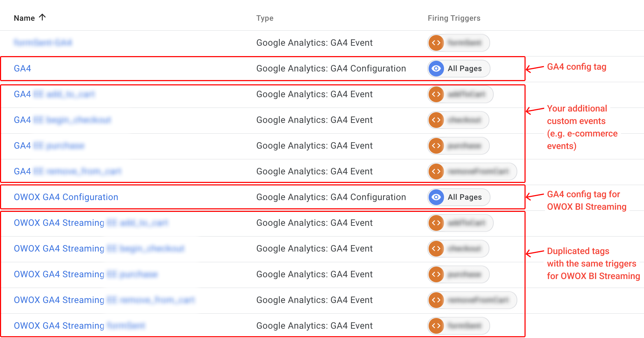Click the ascending sort arrow beside Name
The image size is (644, 338).
42,17
